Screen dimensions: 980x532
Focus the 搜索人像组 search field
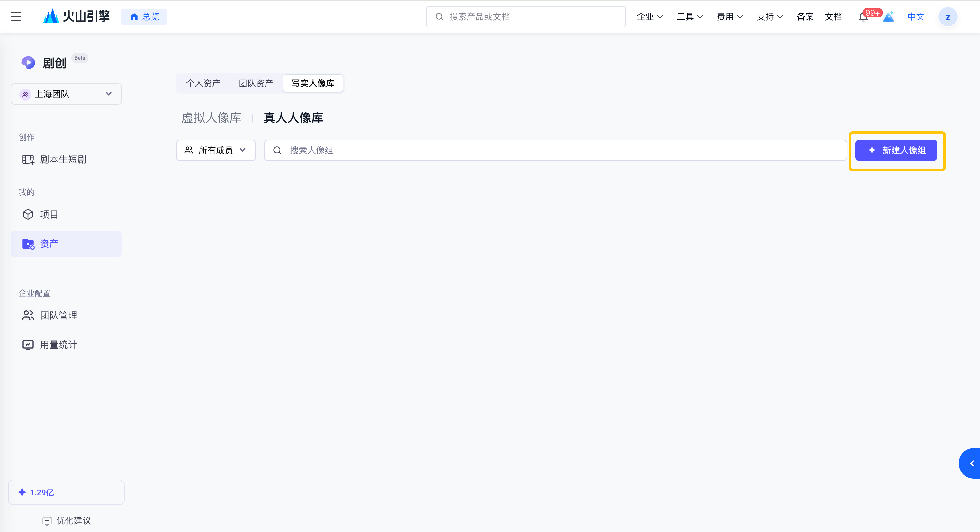555,150
